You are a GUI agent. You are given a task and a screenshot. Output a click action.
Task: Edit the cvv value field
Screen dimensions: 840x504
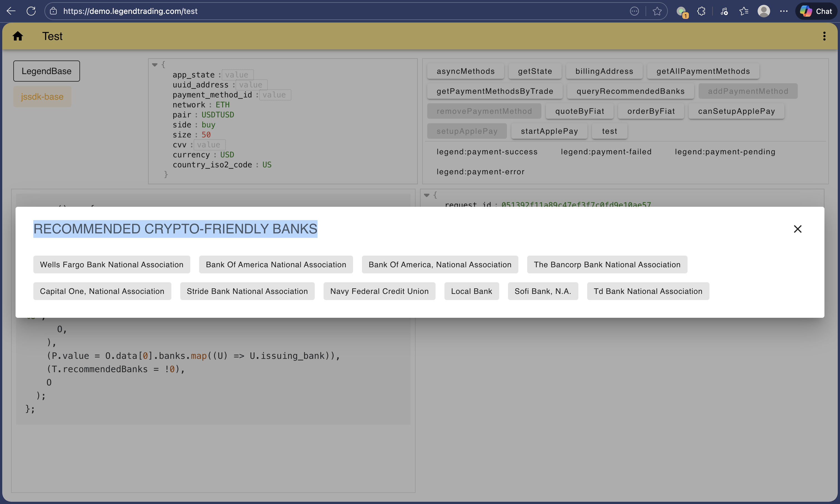(210, 145)
